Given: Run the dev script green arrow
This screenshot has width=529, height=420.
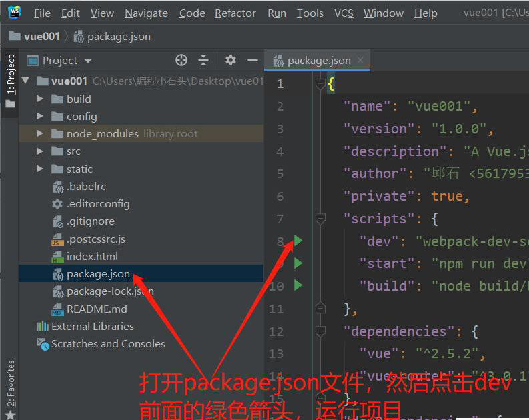Looking at the screenshot, I should (298, 241).
